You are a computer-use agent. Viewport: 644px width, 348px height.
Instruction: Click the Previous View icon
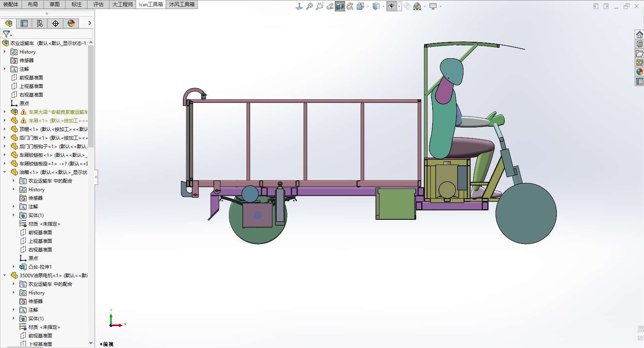tap(330, 6)
